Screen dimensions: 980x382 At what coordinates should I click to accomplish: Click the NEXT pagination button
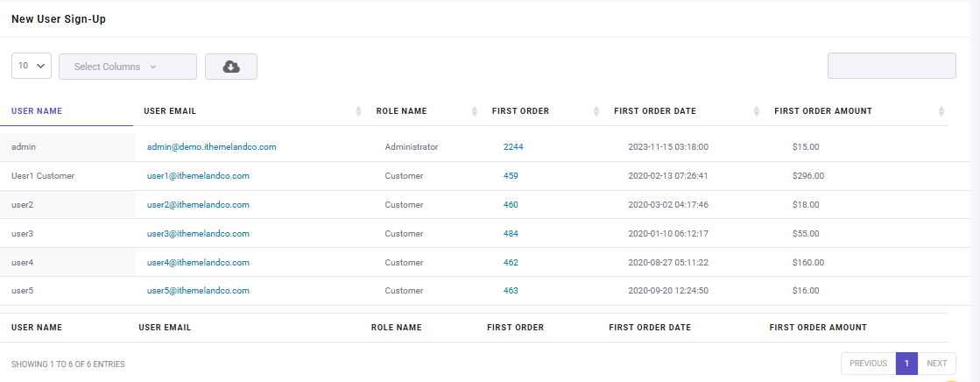click(x=936, y=364)
